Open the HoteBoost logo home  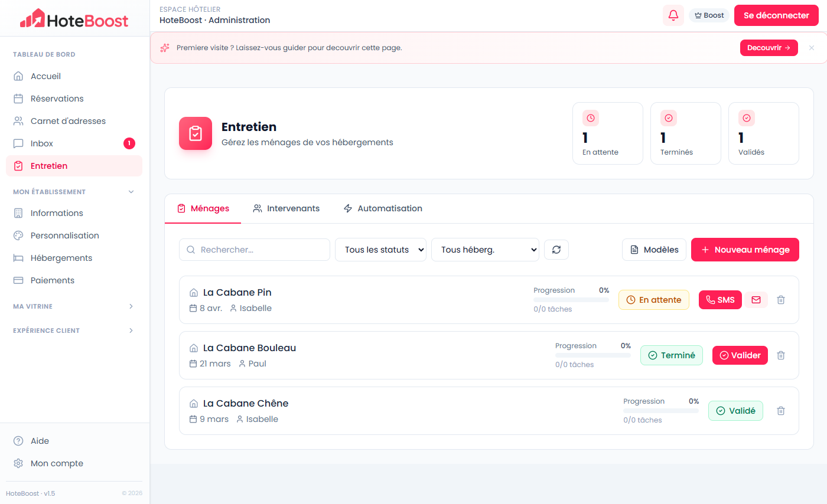tap(74, 19)
